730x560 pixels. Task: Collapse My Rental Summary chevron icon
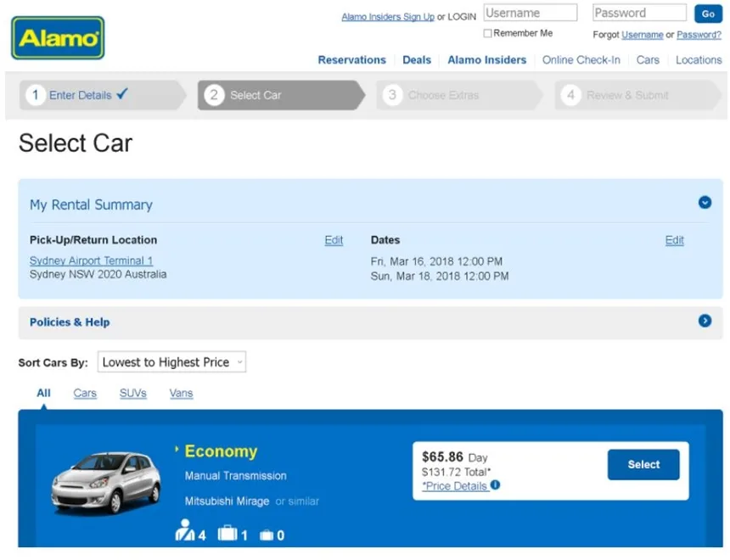[x=705, y=203]
